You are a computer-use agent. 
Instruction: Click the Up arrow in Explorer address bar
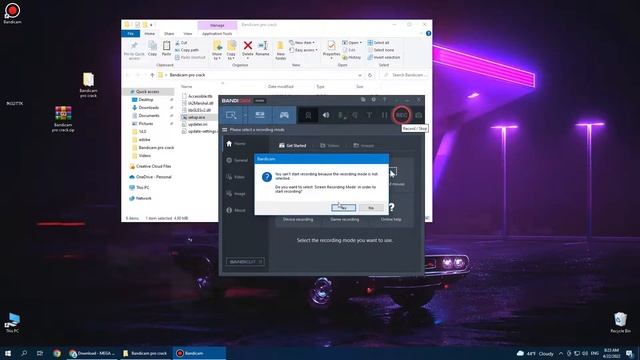click(x=152, y=75)
